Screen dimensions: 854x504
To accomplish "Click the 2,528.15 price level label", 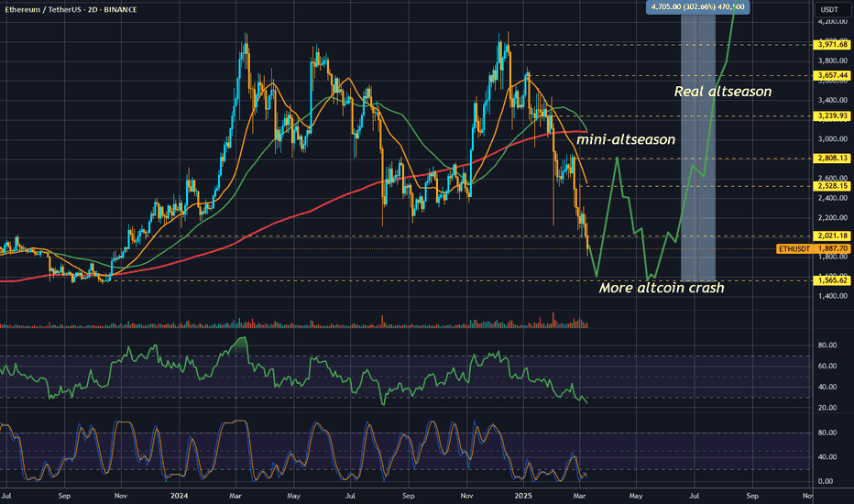I will (x=832, y=186).
